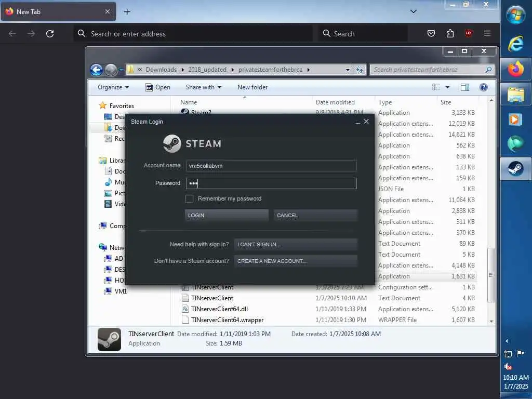Click Explorer scrollbar down arrow
Viewport: 532px width, 399px height.
click(x=491, y=321)
